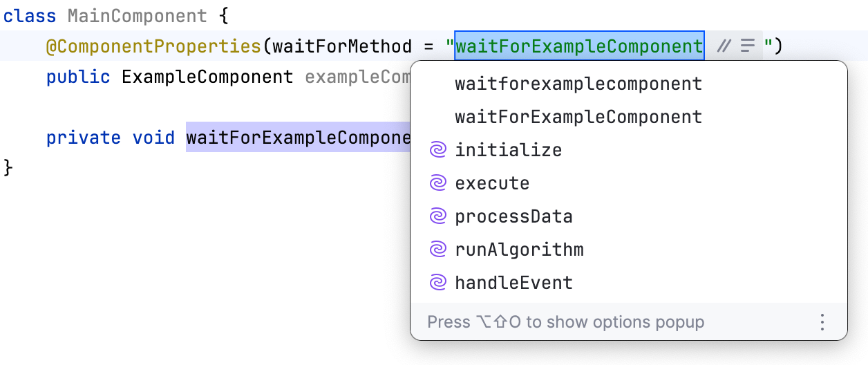The image size is (868, 365).
Task: Click the AI swirl icon beside processData
Action: (438, 216)
